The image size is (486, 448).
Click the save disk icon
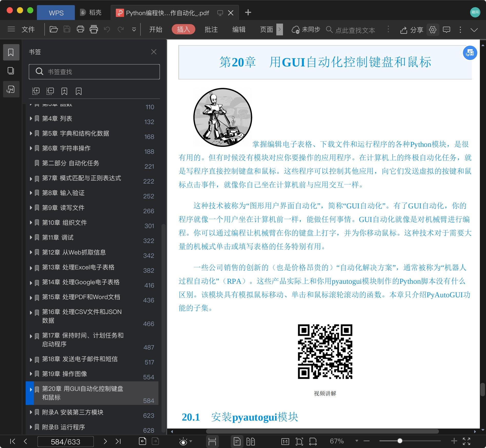click(67, 29)
